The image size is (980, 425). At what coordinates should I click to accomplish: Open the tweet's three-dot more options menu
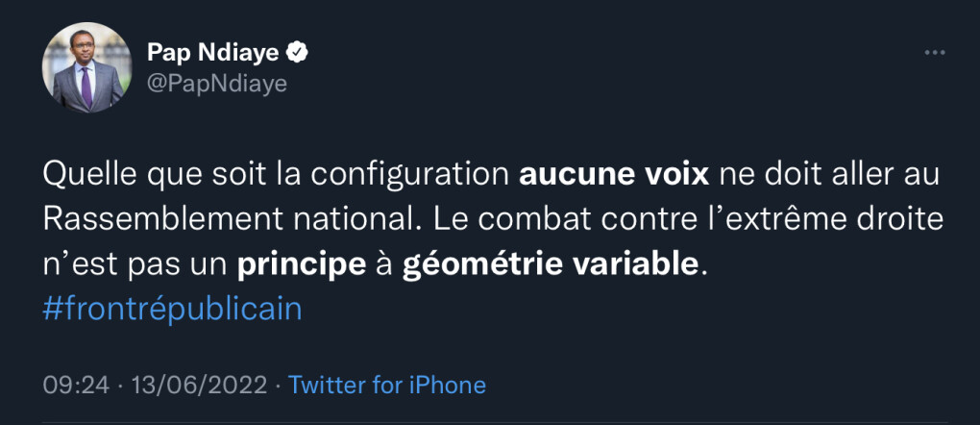click(x=934, y=53)
